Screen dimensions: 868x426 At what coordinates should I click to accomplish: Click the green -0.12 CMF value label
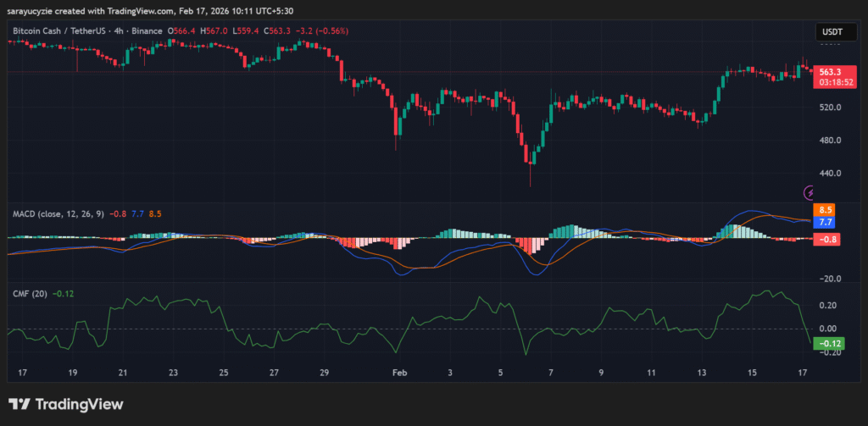click(x=826, y=343)
